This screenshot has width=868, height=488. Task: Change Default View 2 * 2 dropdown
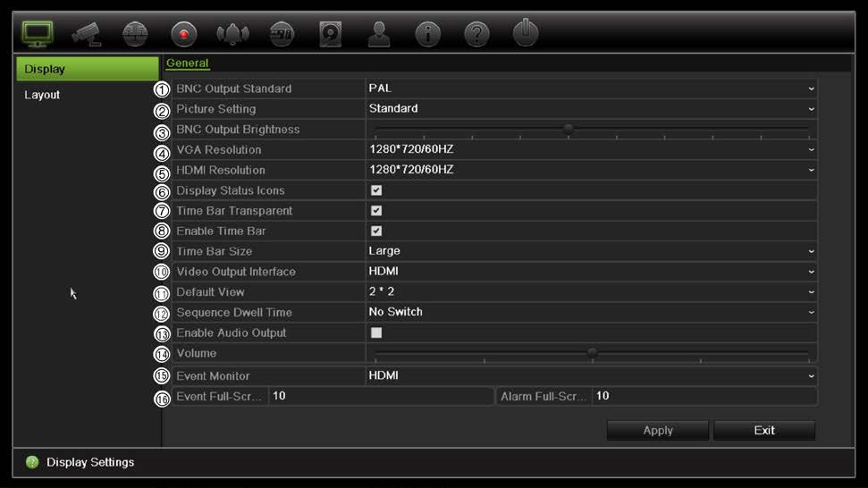[x=591, y=291]
